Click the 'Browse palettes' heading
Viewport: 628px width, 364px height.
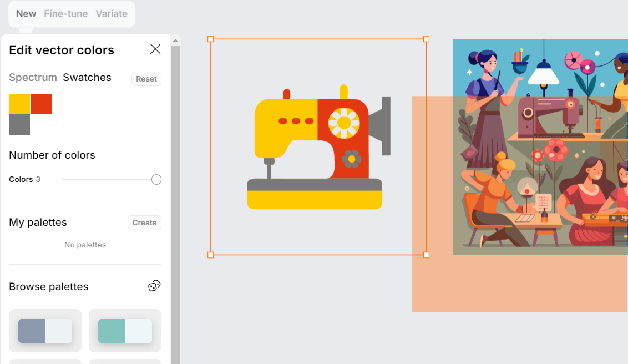48,287
